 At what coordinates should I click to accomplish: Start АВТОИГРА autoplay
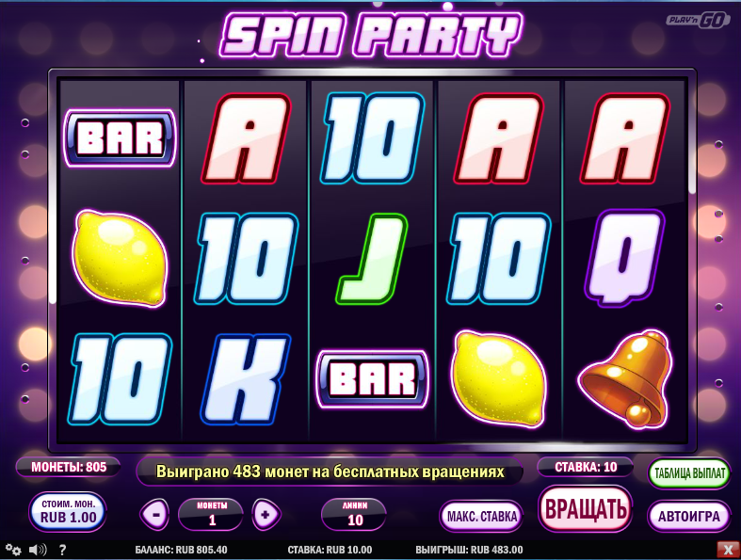[x=689, y=517]
